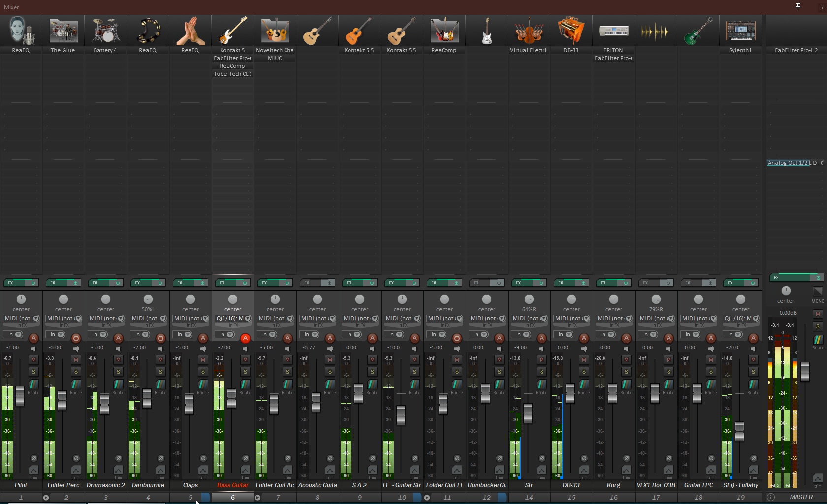Click the white guitar icon above HumbuckerGu
827x504 pixels.
(x=486, y=31)
